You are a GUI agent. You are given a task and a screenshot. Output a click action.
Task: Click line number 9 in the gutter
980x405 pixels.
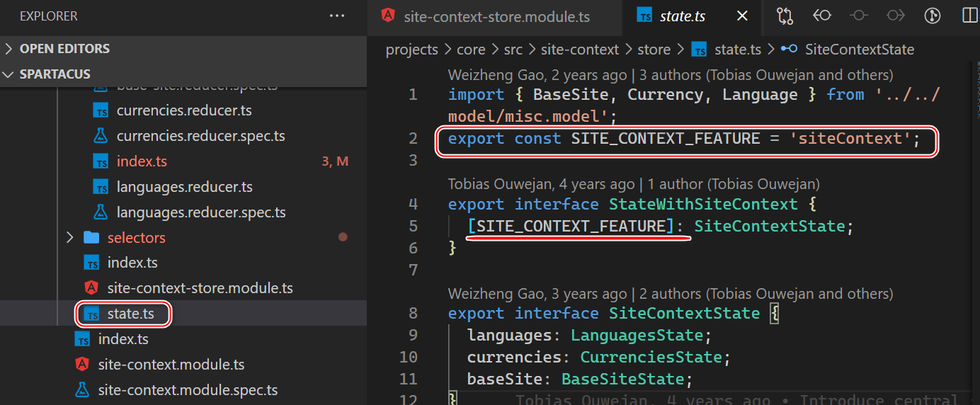coord(413,335)
